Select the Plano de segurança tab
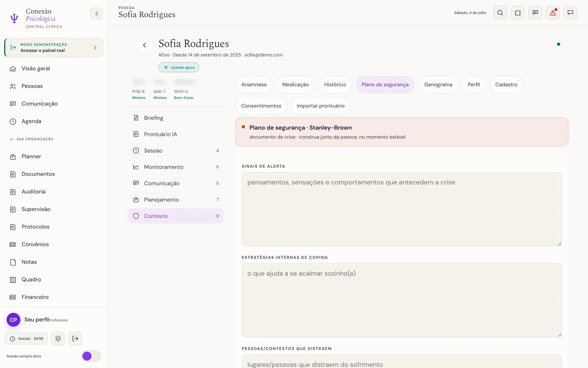The width and height of the screenshot is (588, 368). tap(385, 85)
